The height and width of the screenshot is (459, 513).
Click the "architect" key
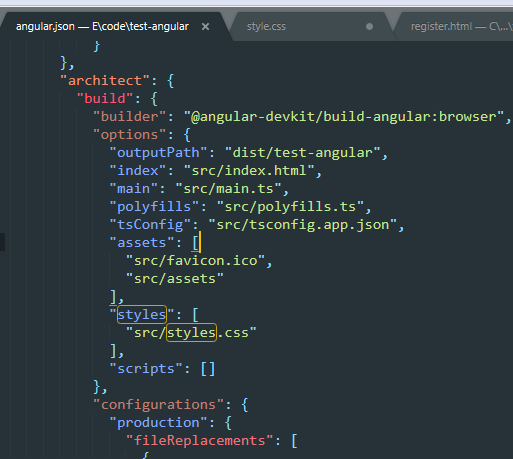pos(105,81)
